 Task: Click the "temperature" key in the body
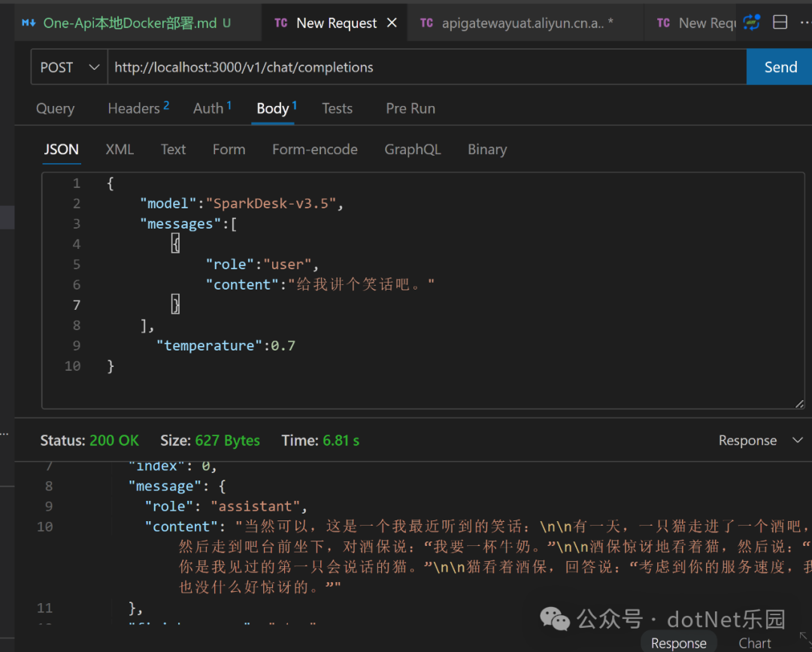tap(209, 346)
